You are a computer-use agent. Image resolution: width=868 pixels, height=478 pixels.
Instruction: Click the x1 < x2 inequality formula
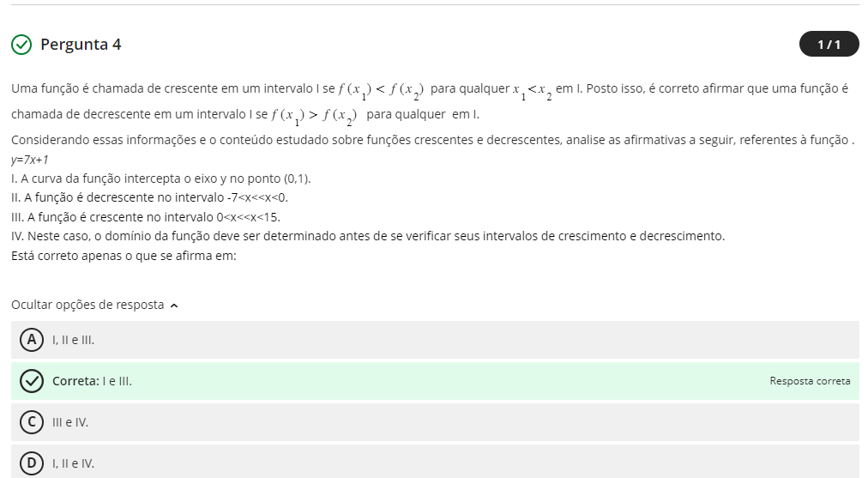[x=533, y=91]
